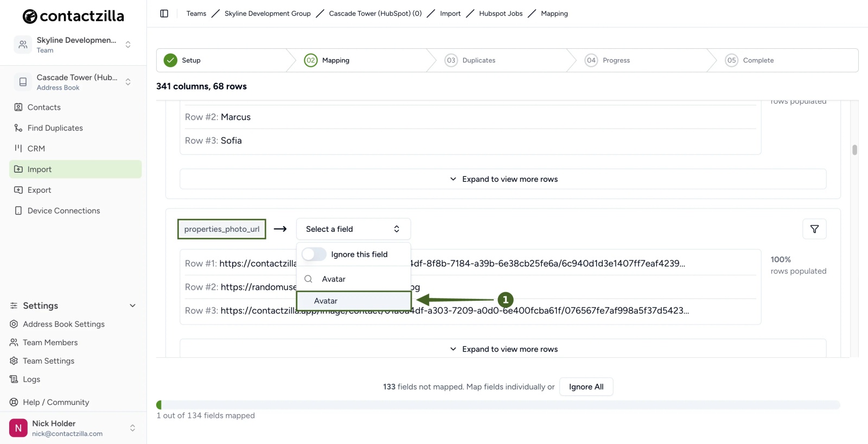Screen dimensions: 868x444
Task: Click the Find Duplicates icon
Action: (x=18, y=128)
